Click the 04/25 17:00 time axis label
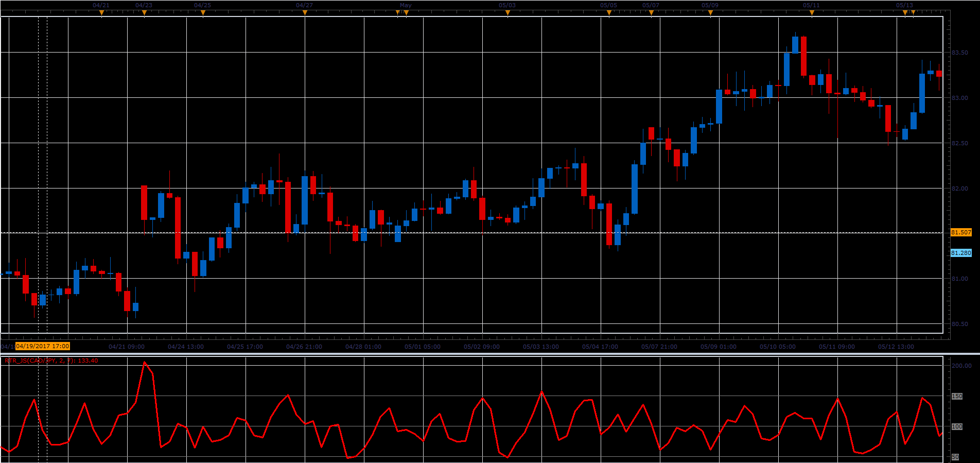The height and width of the screenshot is (463, 980). 245,347
